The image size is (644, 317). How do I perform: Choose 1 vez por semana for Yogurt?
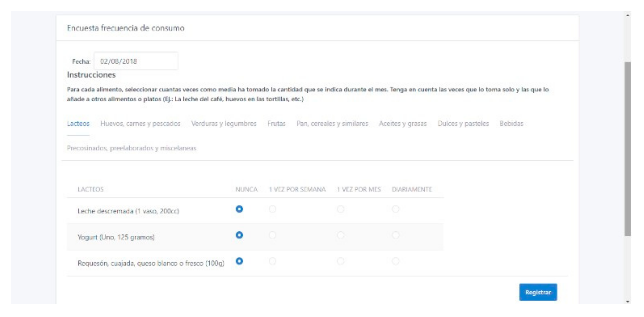pos(272,235)
